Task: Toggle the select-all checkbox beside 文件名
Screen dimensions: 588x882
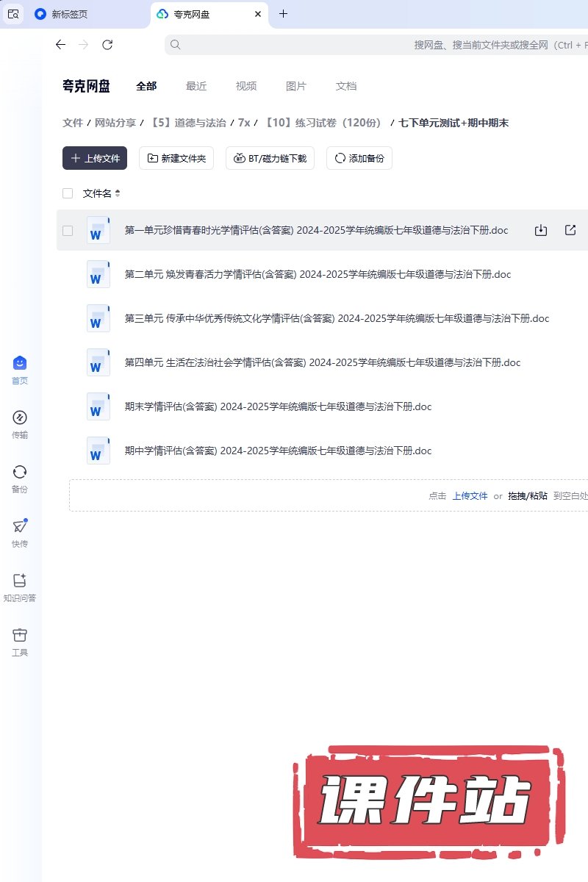Action: [x=68, y=193]
